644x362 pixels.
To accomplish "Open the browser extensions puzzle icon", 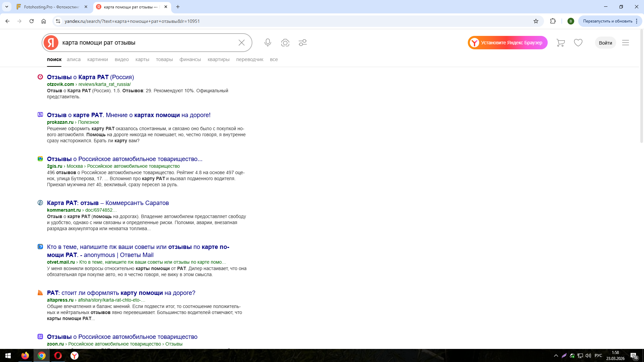I will [x=553, y=21].
